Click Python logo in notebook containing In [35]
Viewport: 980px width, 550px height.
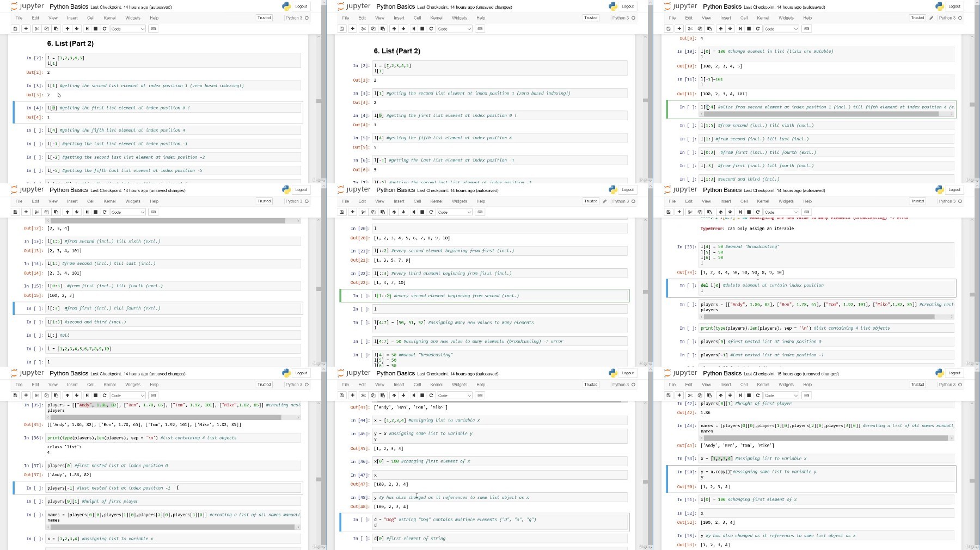[286, 373]
